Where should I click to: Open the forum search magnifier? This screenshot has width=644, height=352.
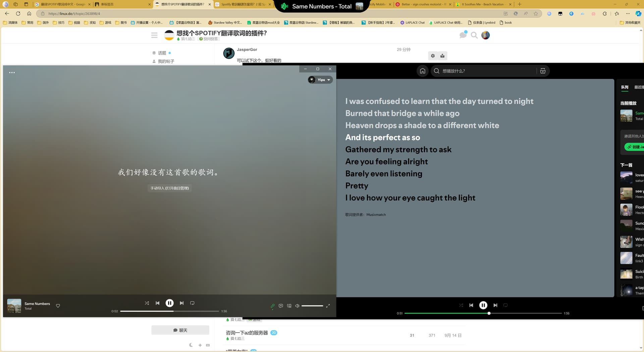click(x=474, y=35)
